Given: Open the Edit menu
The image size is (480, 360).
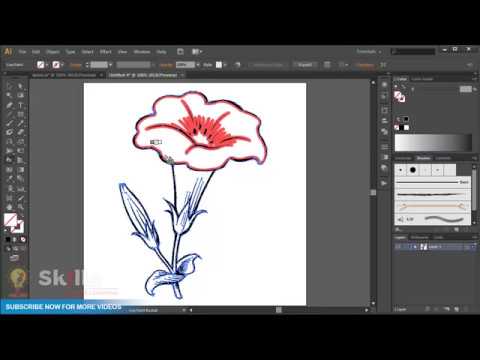Looking at the screenshot, I should pos(36,52).
